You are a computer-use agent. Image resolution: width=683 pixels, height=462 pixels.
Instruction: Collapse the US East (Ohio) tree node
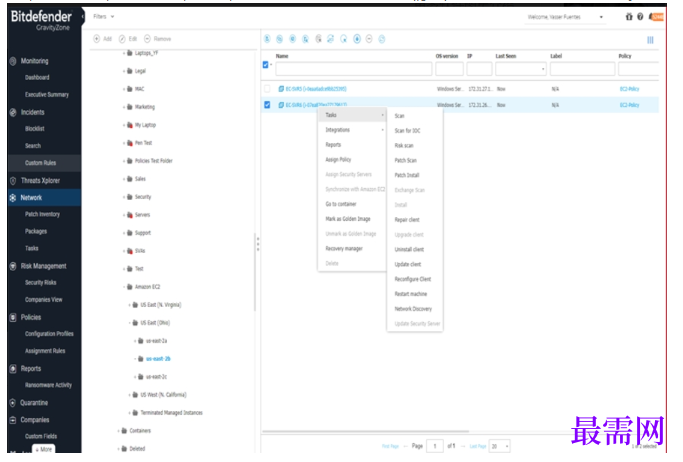[130, 323]
